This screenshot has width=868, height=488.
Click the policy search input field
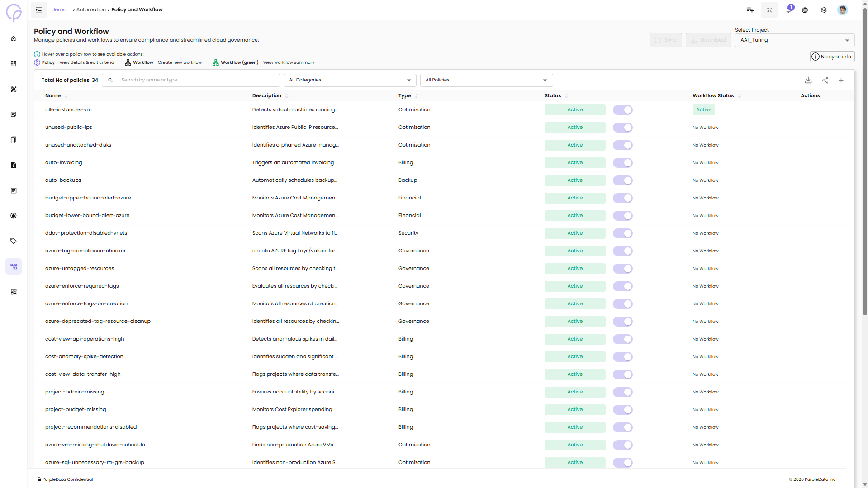(x=197, y=80)
